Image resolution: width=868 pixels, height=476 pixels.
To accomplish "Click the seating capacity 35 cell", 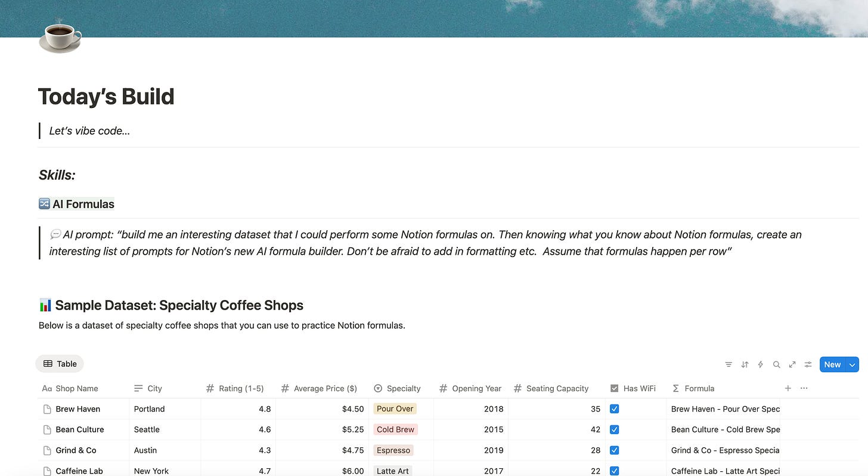I will pos(557,409).
